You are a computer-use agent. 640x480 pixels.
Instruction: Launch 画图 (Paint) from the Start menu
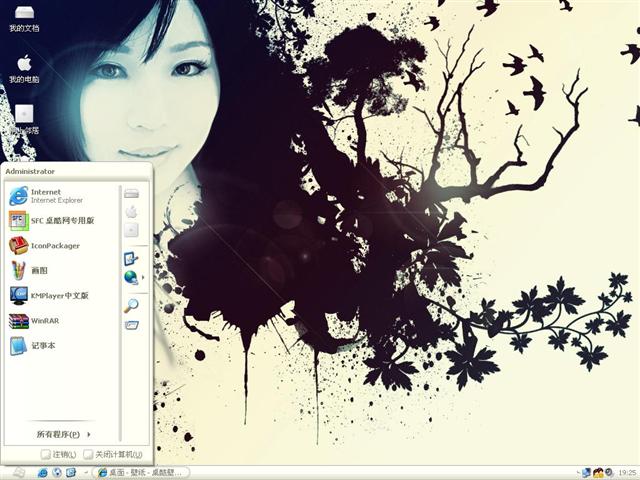(x=40, y=271)
